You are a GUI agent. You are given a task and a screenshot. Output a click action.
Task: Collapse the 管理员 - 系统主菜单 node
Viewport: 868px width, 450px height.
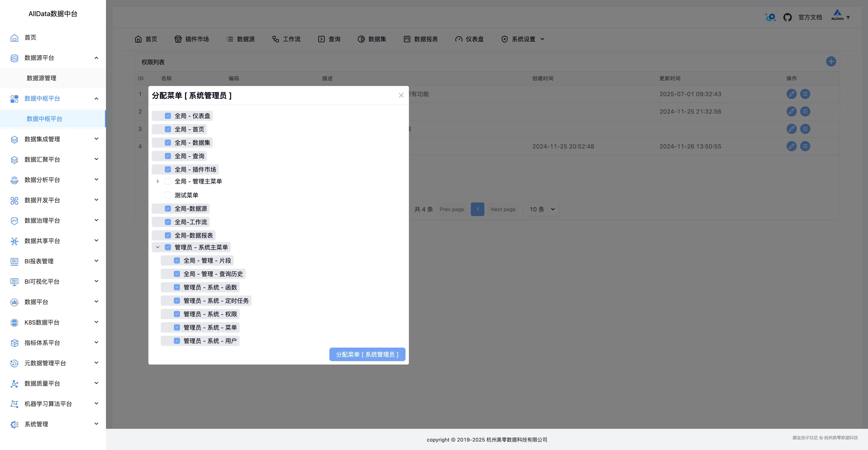pyautogui.click(x=157, y=247)
